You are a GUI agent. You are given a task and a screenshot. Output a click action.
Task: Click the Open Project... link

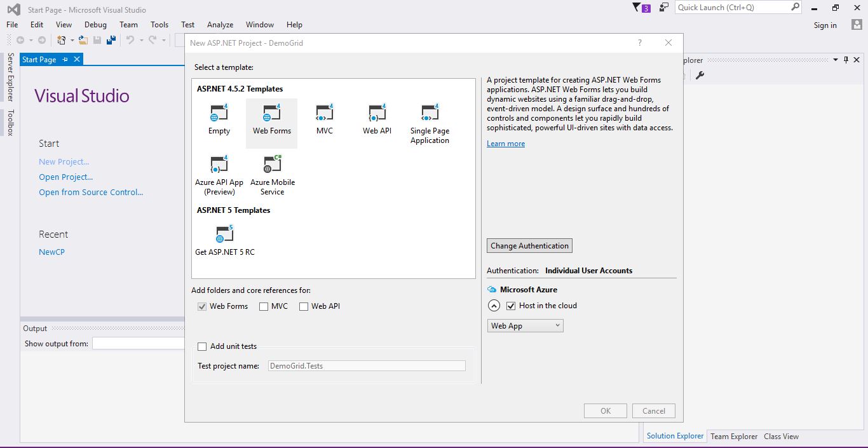pyautogui.click(x=66, y=177)
